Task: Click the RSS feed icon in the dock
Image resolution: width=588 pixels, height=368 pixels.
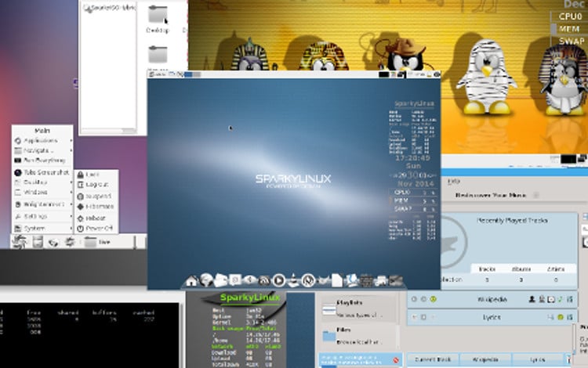Action: (x=265, y=280)
